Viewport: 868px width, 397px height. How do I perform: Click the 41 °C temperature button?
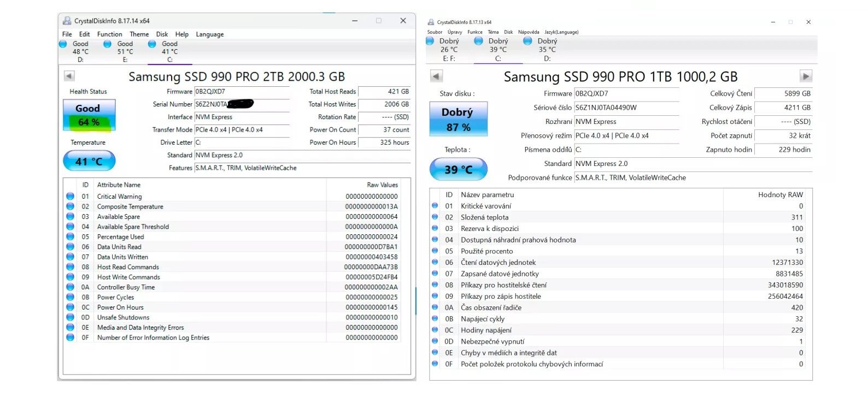(x=89, y=161)
